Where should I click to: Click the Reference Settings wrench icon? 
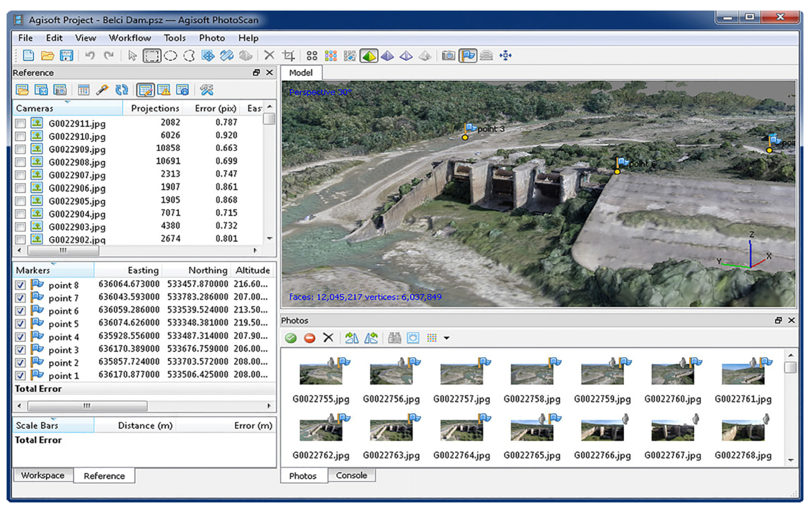click(206, 90)
